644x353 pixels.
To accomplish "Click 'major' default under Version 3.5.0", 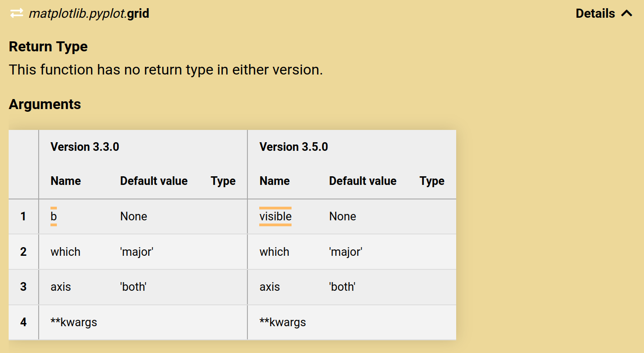I will 346,252.
